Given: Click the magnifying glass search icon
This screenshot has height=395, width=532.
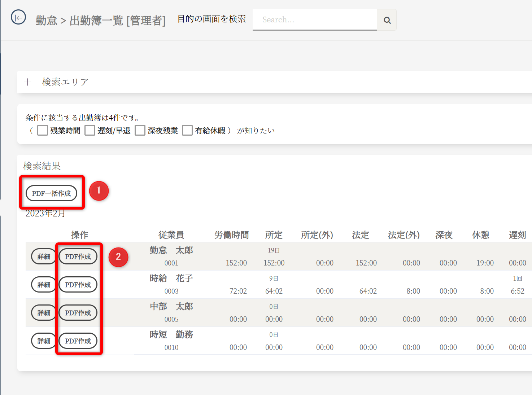Looking at the screenshot, I should click(387, 20).
